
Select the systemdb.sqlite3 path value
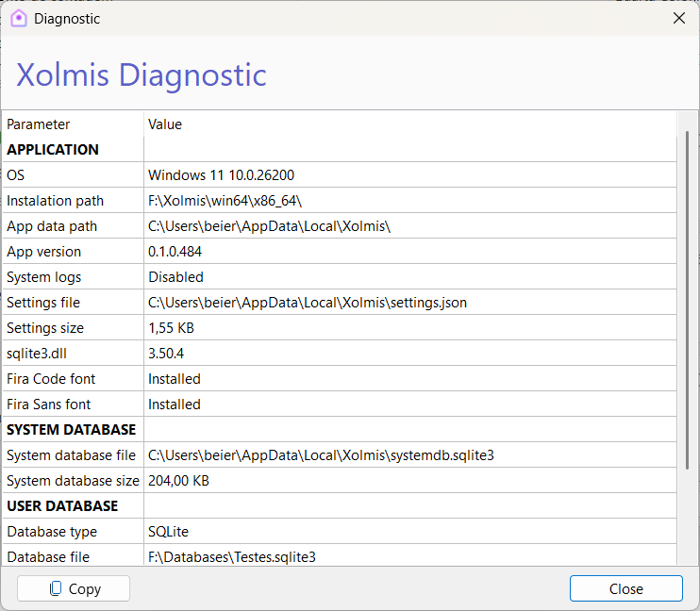[410, 454]
